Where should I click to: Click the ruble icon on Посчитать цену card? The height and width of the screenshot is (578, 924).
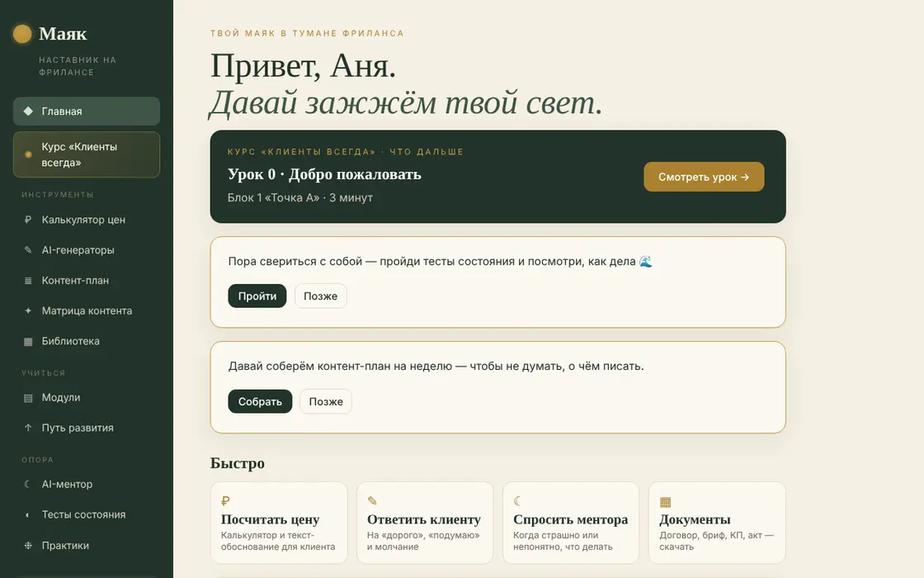225,501
